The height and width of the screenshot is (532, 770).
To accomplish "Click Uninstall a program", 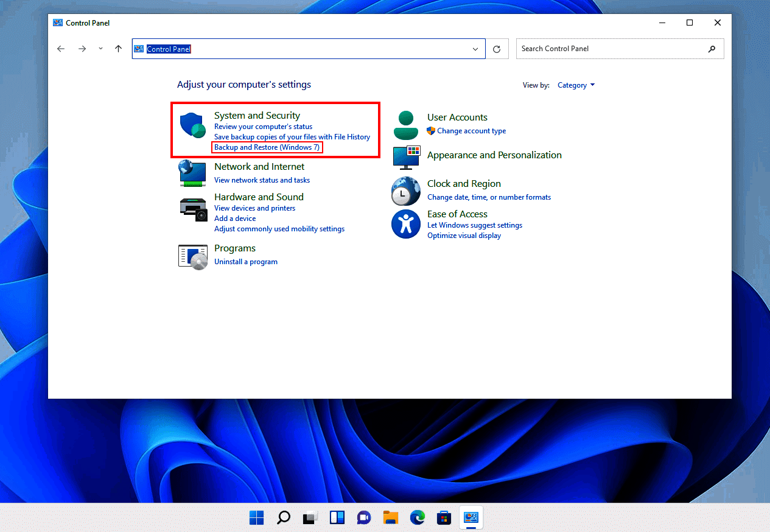I will 246,262.
